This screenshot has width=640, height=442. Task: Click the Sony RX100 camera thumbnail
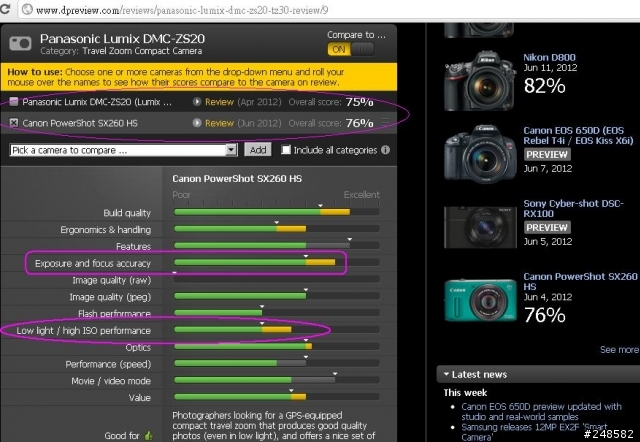pos(480,227)
